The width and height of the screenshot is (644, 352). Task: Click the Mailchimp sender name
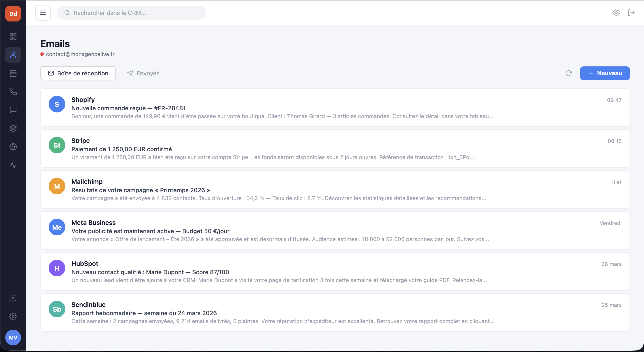[x=87, y=182]
